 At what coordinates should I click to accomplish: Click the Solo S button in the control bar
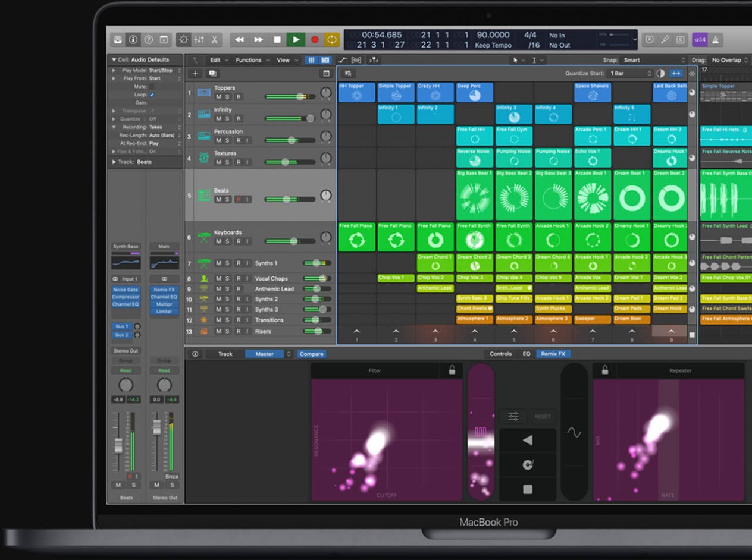point(681,40)
